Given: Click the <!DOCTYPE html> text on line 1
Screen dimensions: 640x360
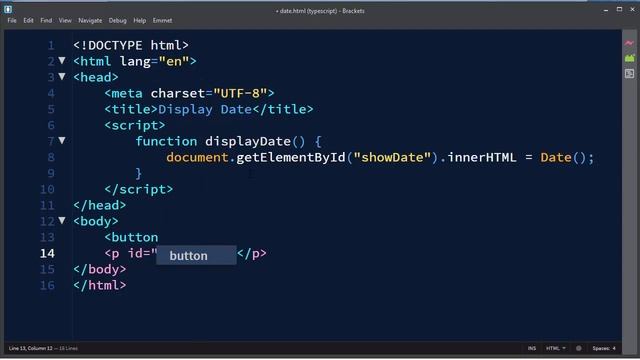Looking at the screenshot, I should tap(131, 45).
